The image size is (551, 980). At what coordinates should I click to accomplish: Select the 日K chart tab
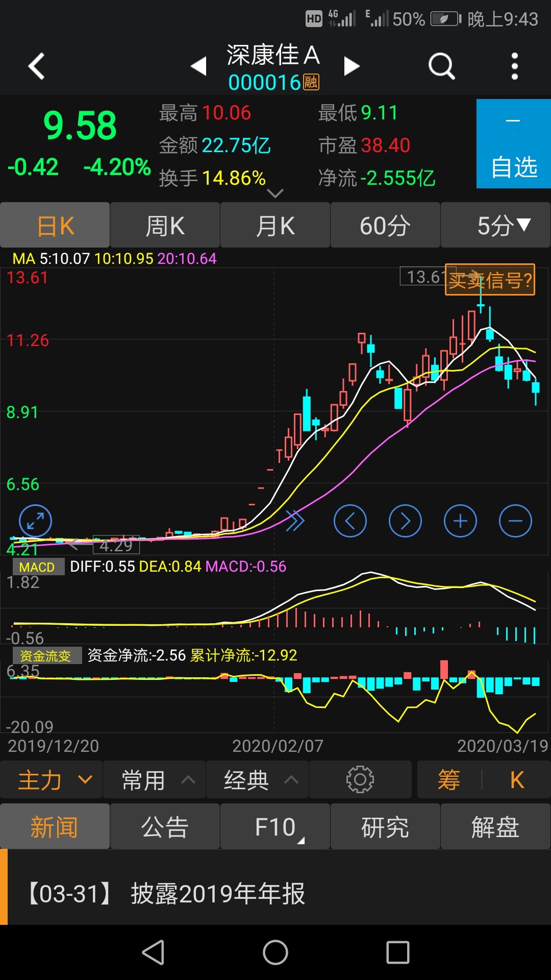point(55,225)
